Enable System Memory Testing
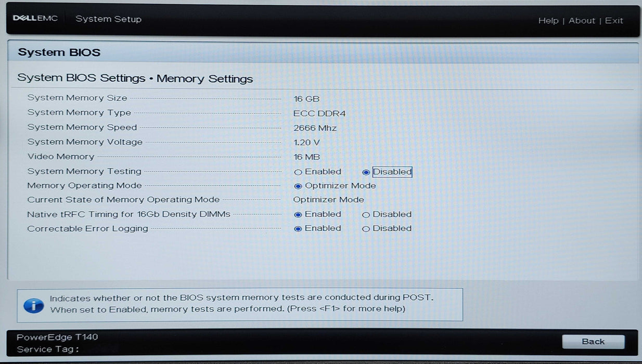 click(x=298, y=172)
